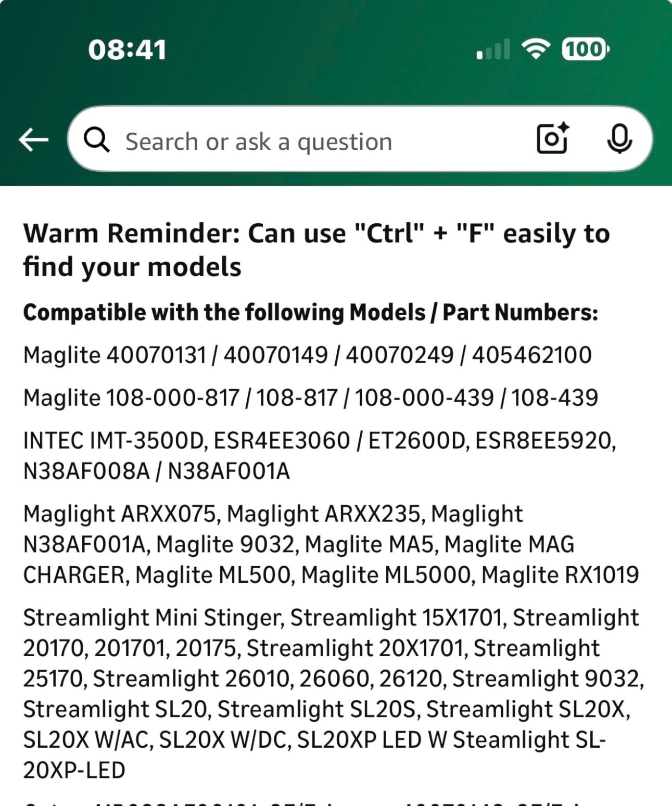Tap the Wi-Fi status icon

click(x=536, y=49)
